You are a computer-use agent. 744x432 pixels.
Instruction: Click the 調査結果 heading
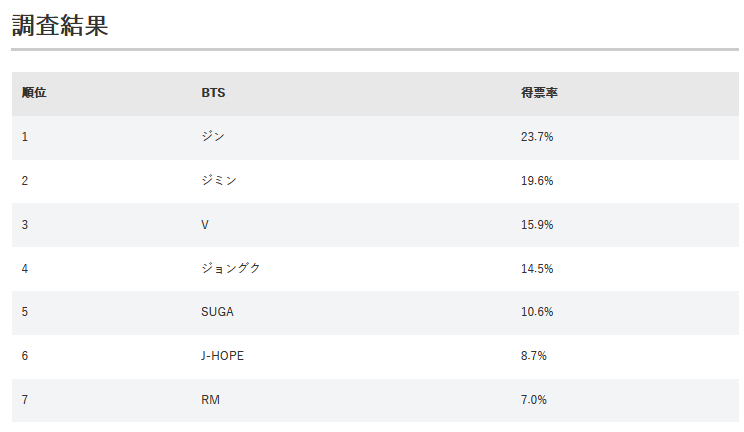pos(60,26)
